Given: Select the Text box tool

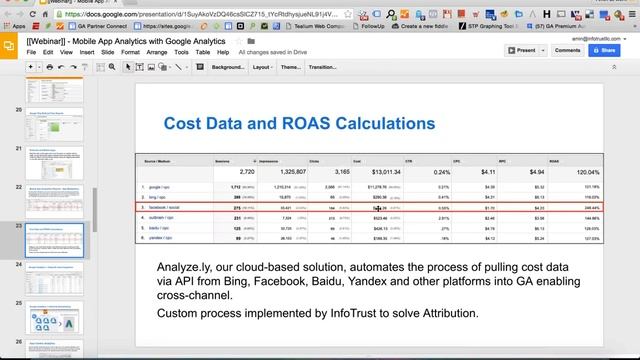Looking at the screenshot, I should (x=140, y=67).
